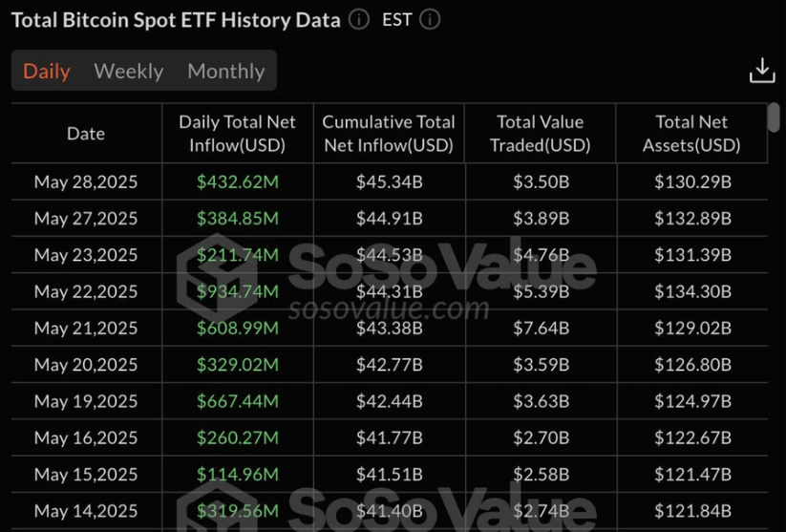Click the table's vertical scrollbar thumb
Image resolution: width=786 pixels, height=532 pixels.
coord(774,117)
